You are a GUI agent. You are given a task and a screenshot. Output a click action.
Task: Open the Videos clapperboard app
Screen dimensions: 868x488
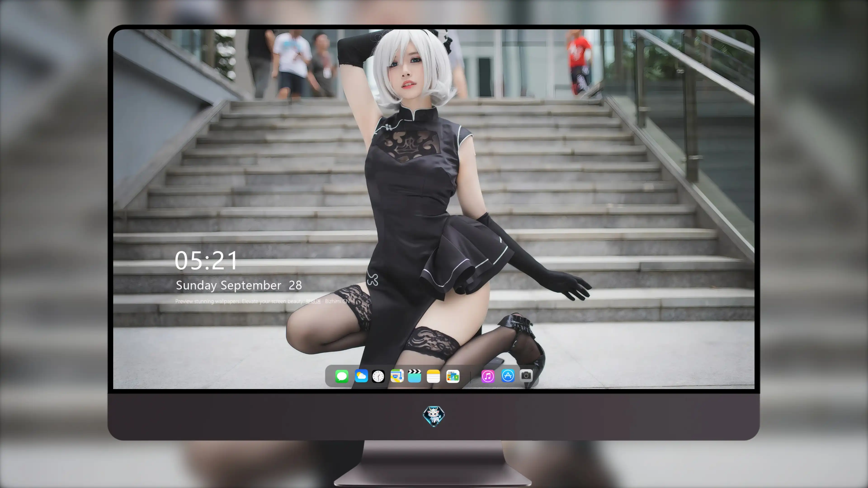[x=415, y=376]
